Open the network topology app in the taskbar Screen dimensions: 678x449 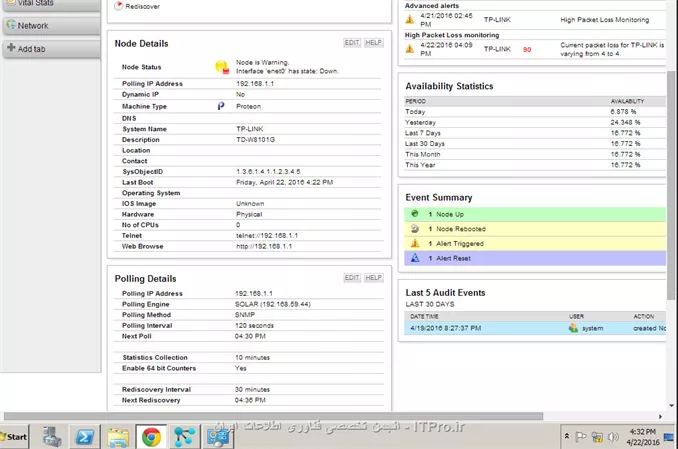coord(184,437)
